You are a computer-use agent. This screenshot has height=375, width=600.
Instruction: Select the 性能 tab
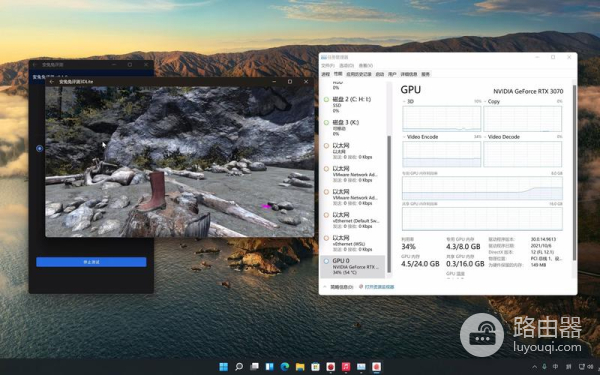tap(338, 74)
